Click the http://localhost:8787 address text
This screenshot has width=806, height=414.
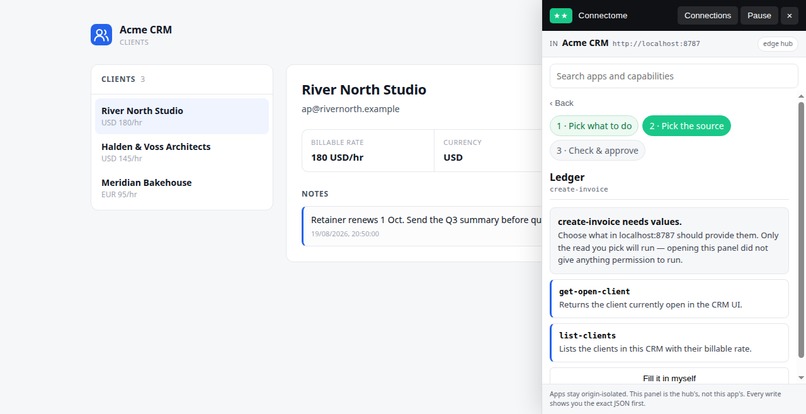pyautogui.click(x=656, y=44)
